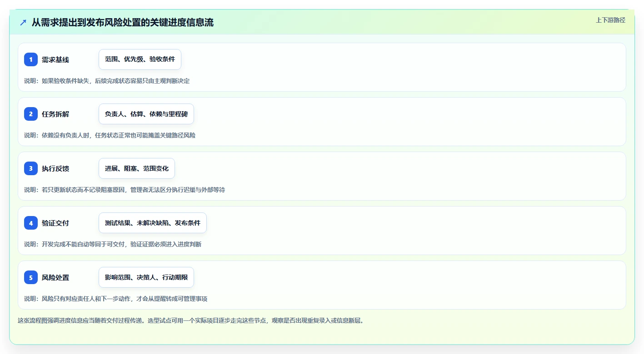The image size is (644, 354).
Task: Click the 范围、优先级、验收条件 chip
Action: [x=140, y=59]
